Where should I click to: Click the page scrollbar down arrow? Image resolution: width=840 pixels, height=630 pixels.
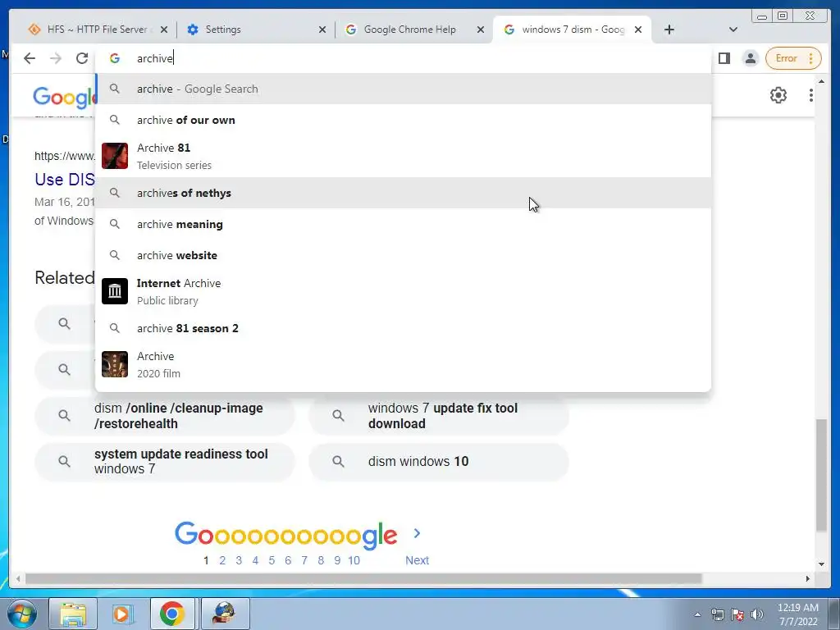click(x=821, y=564)
